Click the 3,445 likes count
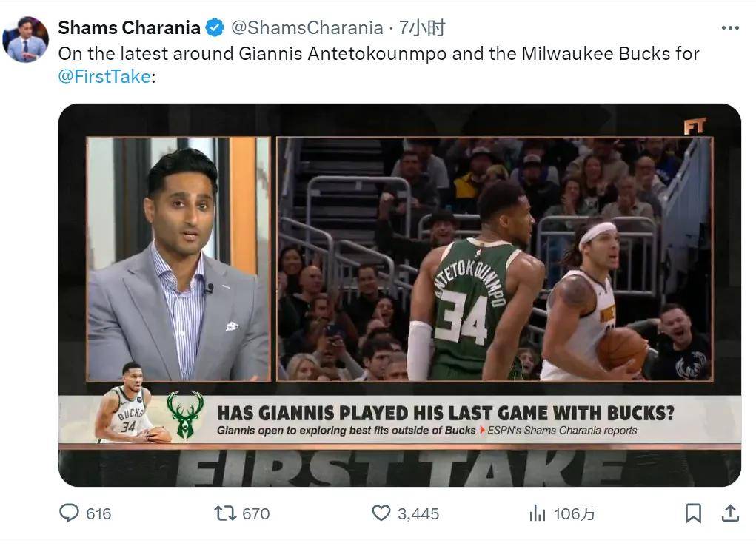Image resolution: width=756 pixels, height=546 pixels. click(418, 513)
